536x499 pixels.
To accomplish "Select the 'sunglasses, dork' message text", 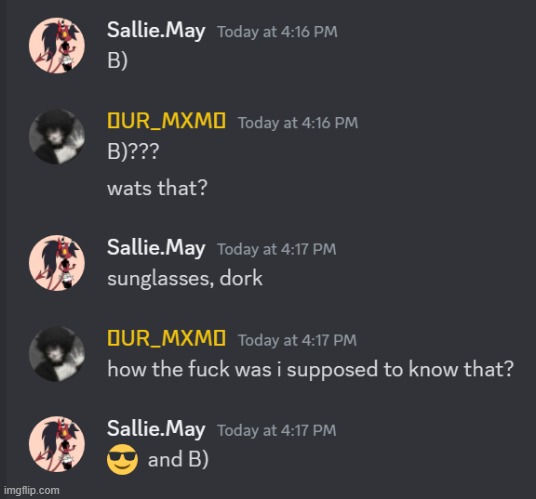I will pyautogui.click(x=185, y=279).
